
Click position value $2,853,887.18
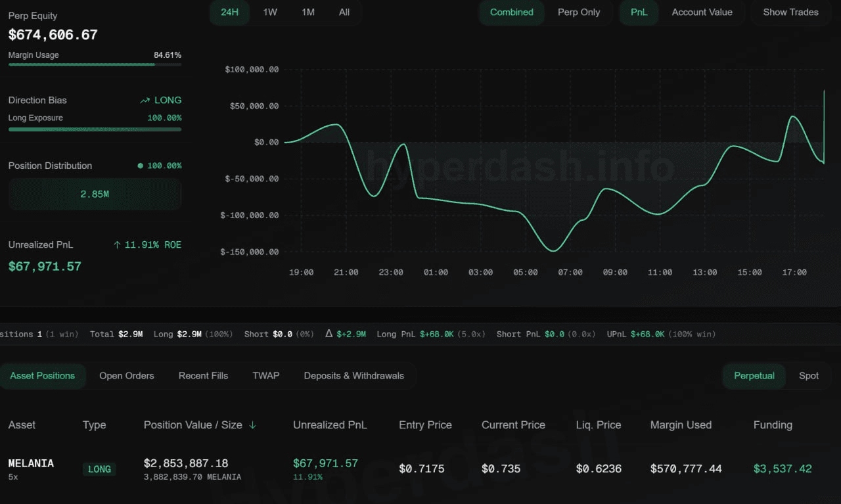point(186,463)
